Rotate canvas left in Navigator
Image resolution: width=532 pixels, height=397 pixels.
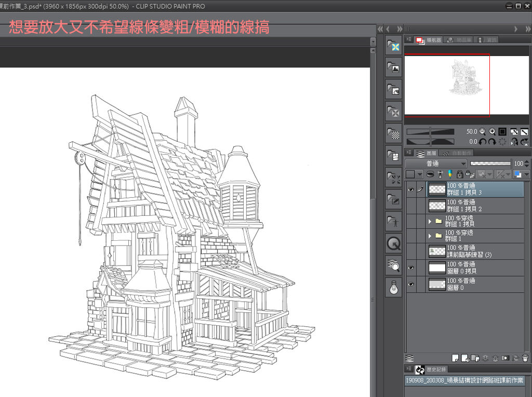pyautogui.click(x=483, y=142)
